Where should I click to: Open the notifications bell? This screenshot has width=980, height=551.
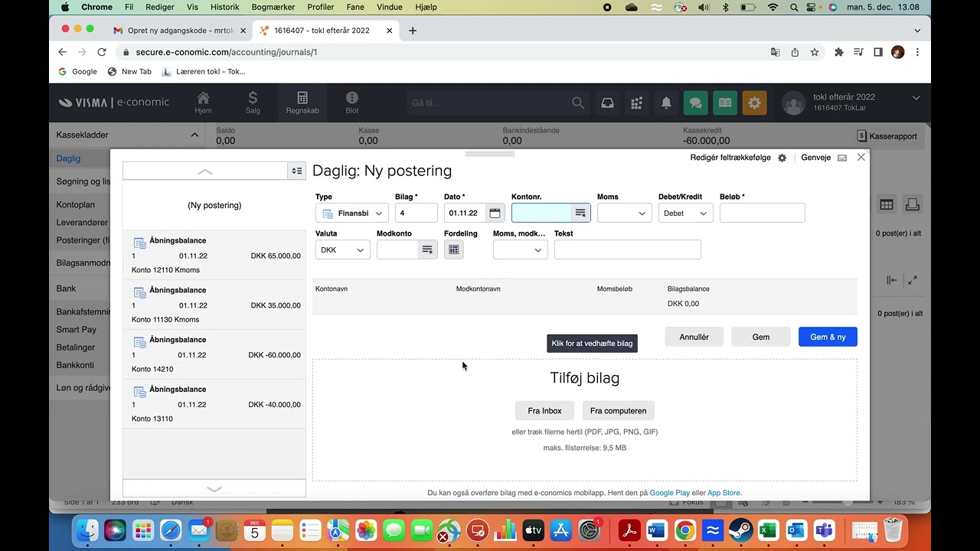(666, 103)
